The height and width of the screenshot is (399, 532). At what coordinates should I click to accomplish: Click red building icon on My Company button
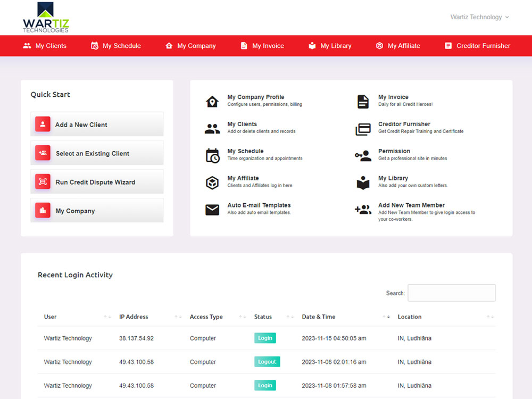(43, 211)
